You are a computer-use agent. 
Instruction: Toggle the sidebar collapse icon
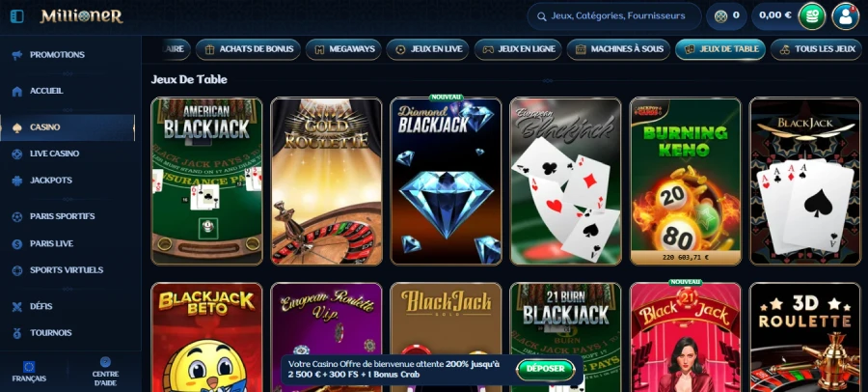pos(17,16)
